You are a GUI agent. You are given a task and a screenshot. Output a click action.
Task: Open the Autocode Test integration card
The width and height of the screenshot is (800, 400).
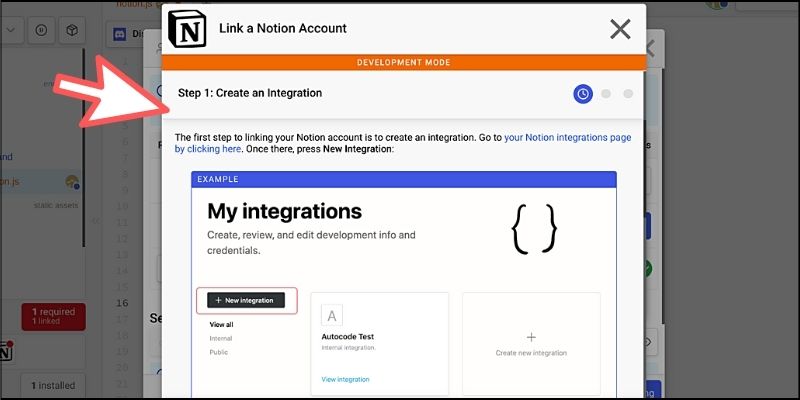[x=380, y=344]
